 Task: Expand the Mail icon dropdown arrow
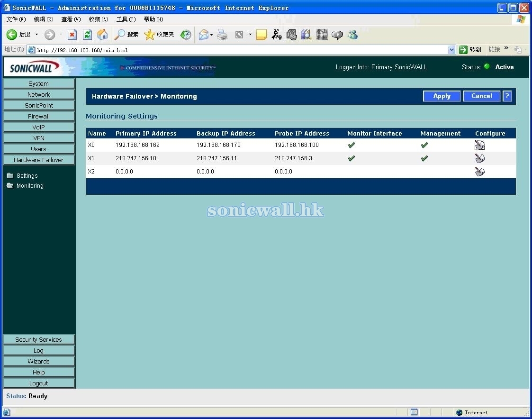point(211,34)
